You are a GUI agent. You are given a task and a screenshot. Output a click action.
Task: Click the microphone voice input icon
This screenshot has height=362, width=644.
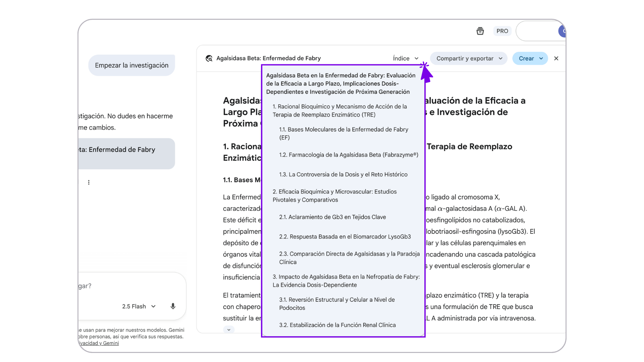click(173, 306)
